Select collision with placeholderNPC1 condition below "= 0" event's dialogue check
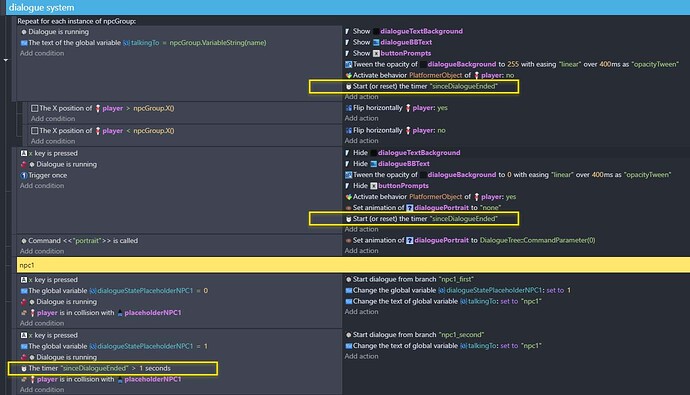The width and height of the screenshot is (690, 395). point(101,313)
